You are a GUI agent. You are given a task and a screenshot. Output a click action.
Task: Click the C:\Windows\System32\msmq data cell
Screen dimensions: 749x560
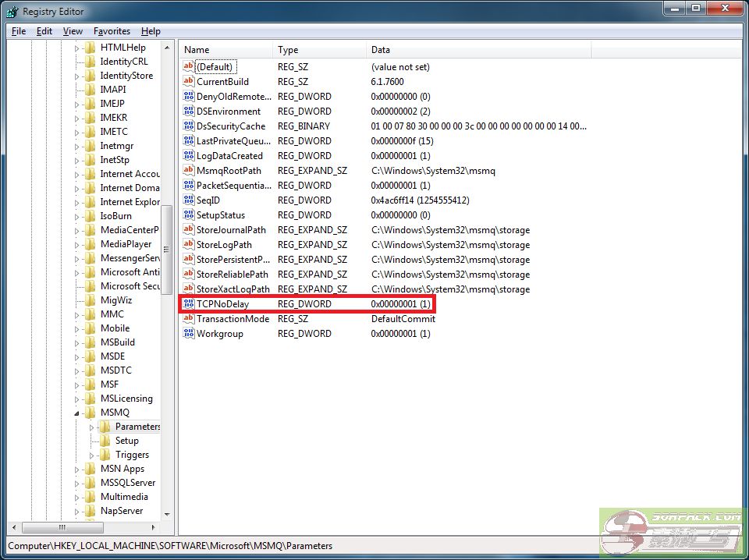[x=433, y=171]
